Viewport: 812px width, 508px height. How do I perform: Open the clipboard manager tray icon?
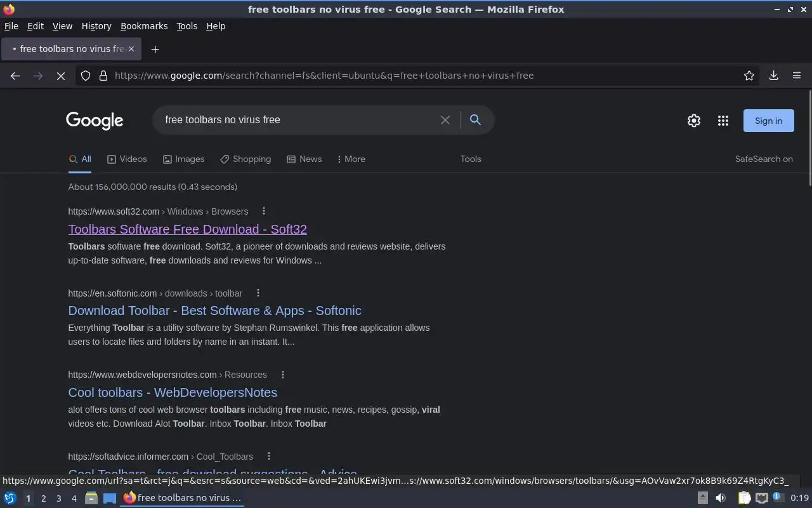[x=744, y=498]
